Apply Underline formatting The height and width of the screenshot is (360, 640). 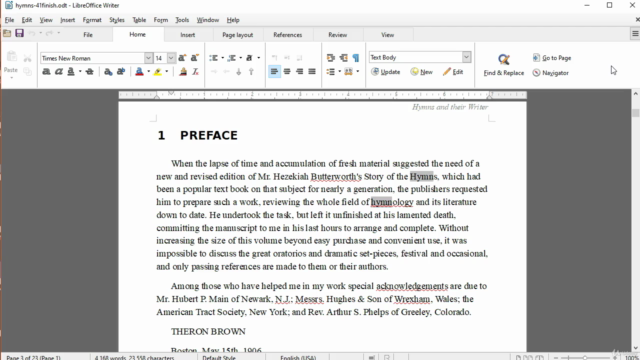click(x=71, y=72)
